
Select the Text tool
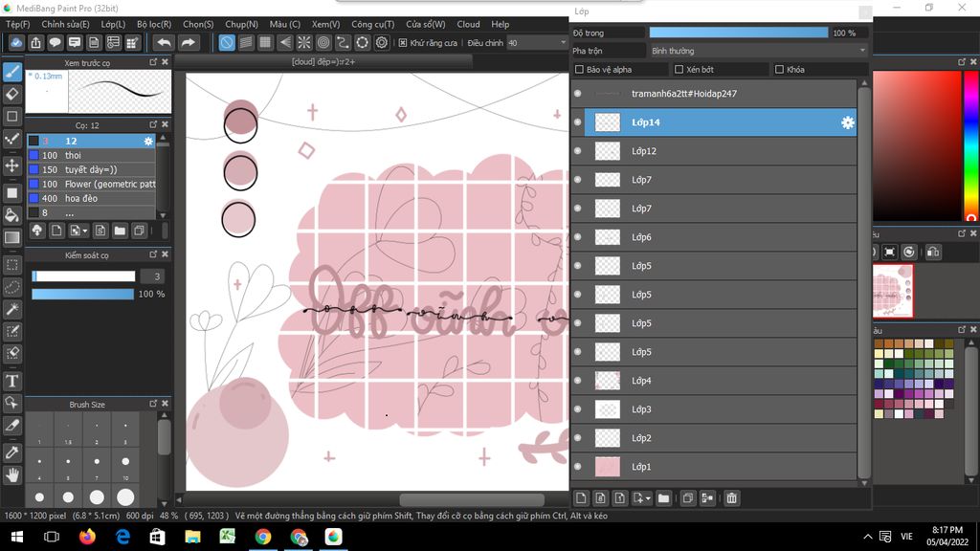point(12,381)
